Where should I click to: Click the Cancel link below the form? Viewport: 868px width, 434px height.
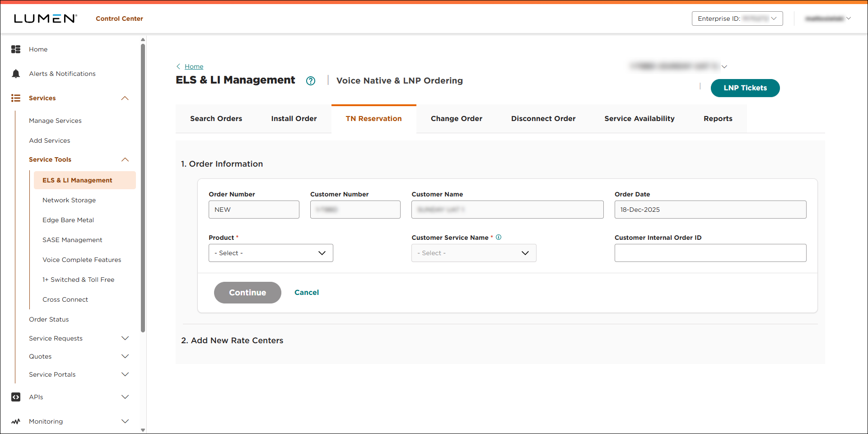click(307, 292)
